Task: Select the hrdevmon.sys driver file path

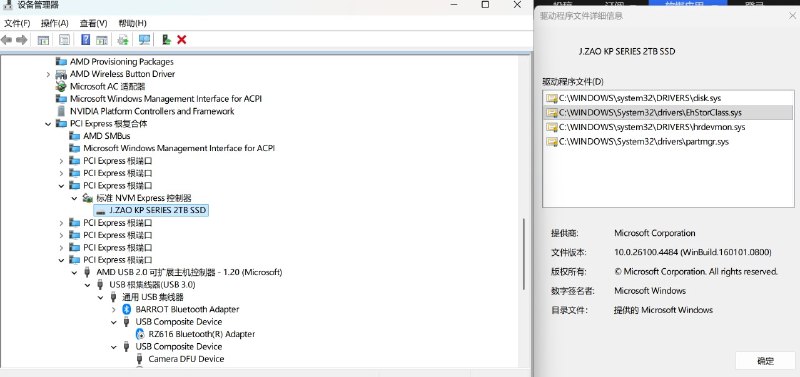Action: click(x=652, y=127)
